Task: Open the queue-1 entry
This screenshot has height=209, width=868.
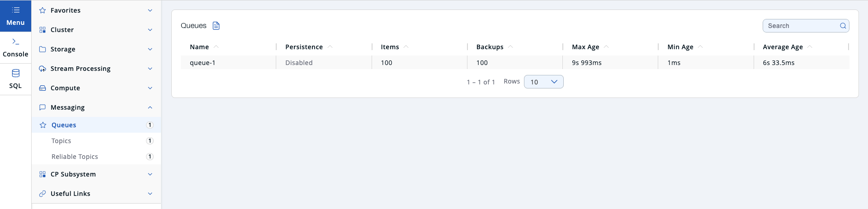Action: click(203, 63)
